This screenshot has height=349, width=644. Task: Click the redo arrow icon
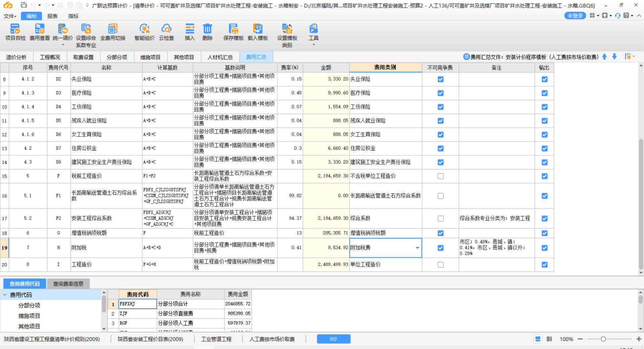(x=47, y=5)
